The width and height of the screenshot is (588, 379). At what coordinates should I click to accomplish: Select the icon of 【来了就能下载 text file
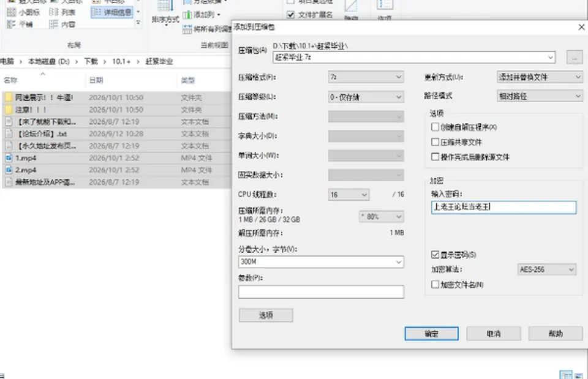point(8,122)
